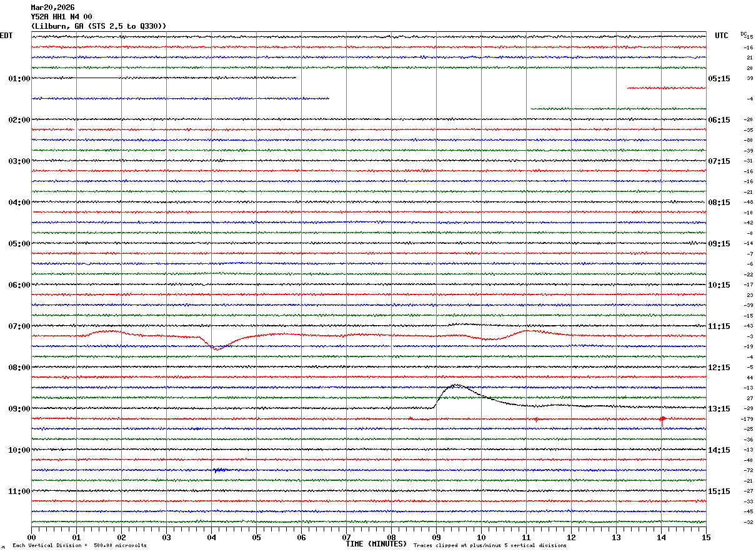
Task: Click the red trace dip near minute 4
Action: click(215, 348)
